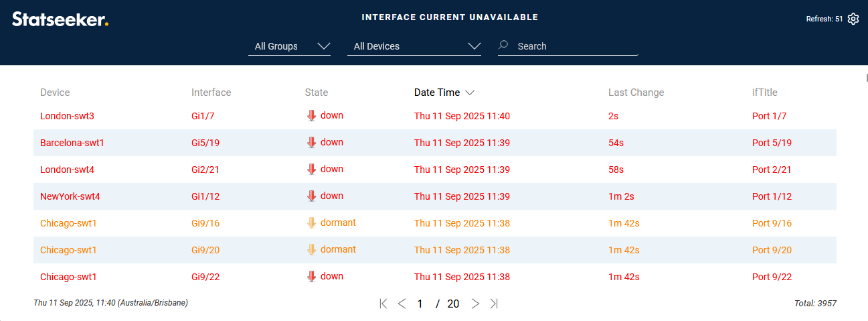This screenshot has width=868, height=321.
Task: Toggle Date Time sort order chevron
Action: point(470,92)
